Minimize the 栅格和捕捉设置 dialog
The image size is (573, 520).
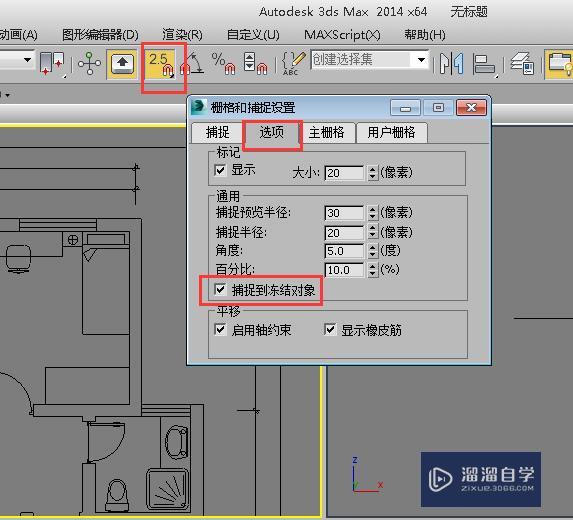406,108
